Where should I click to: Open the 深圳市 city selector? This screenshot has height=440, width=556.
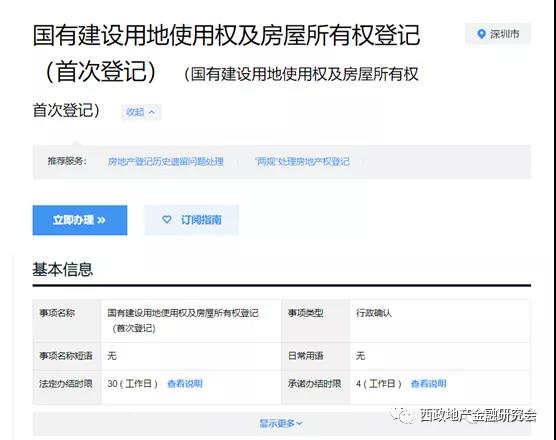point(498,34)
